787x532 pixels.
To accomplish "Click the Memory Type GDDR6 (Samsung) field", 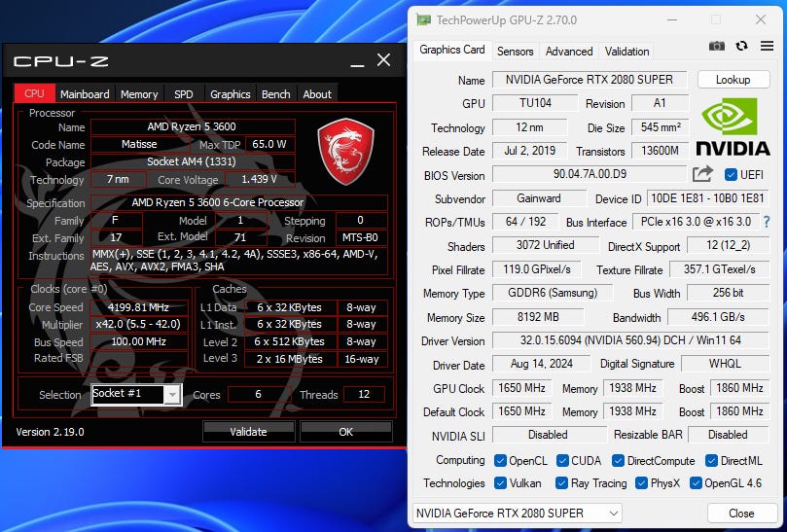I will click(x=553, y=293).
